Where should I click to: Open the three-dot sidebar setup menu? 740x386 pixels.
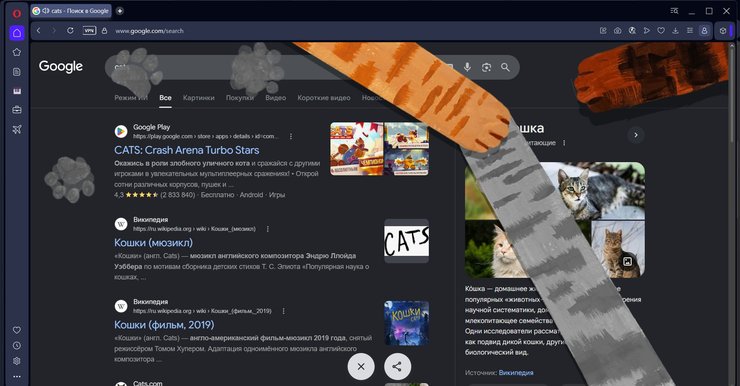point(17,377)
